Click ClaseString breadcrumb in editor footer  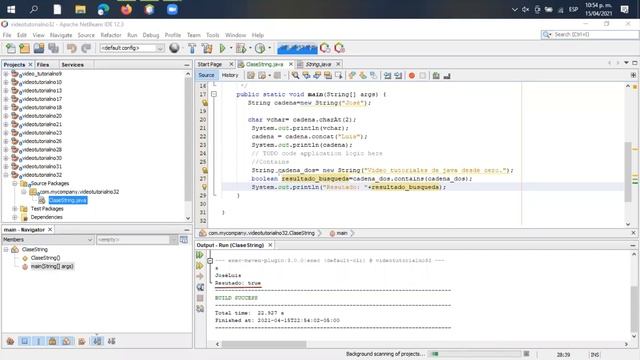[261, 233]
